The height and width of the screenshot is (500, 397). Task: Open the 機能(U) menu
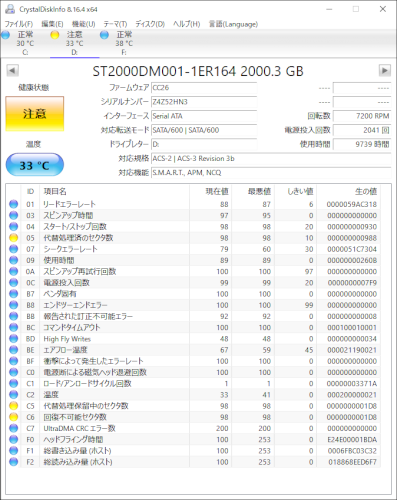tap(84, 24)
